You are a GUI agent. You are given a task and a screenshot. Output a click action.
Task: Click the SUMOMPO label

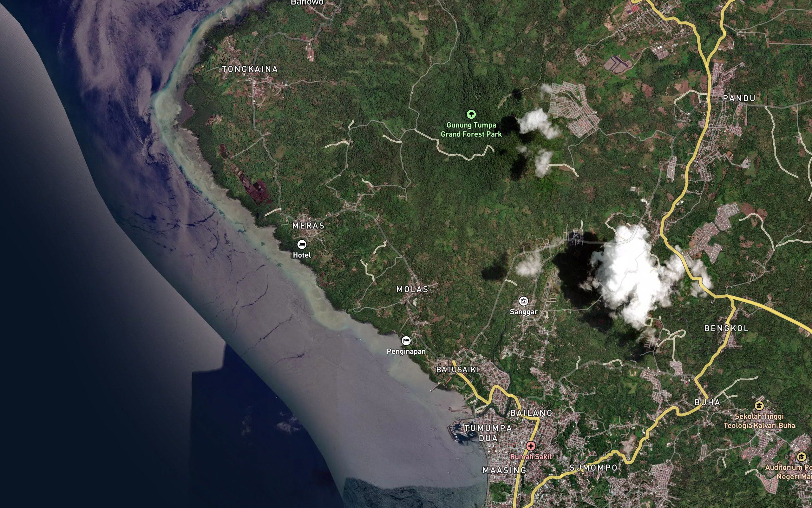click(593, 468)
